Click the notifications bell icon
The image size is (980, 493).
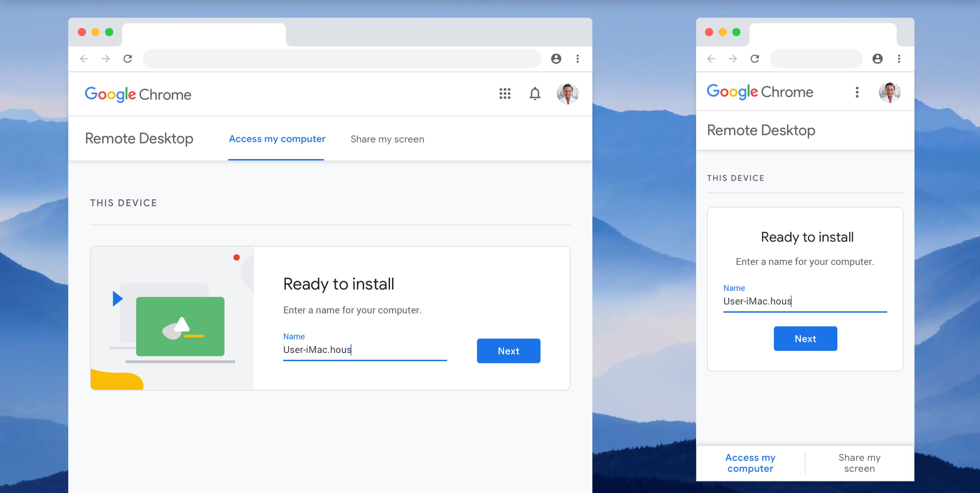pos(535,93)
